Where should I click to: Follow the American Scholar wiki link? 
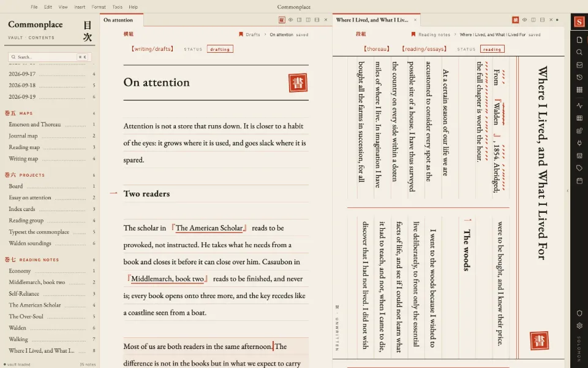pos(209,228)
